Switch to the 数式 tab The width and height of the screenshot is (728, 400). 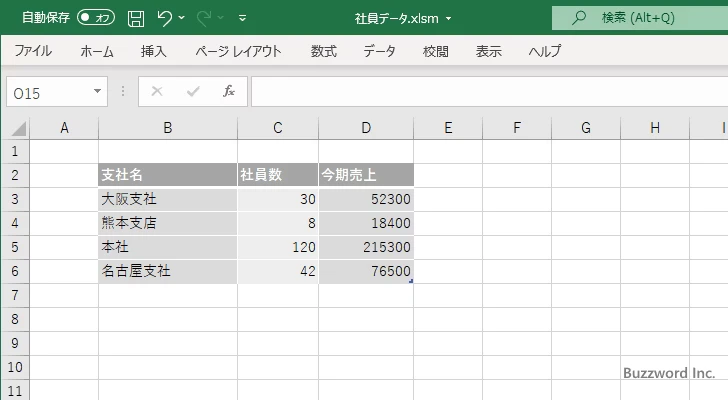(324, 51)
